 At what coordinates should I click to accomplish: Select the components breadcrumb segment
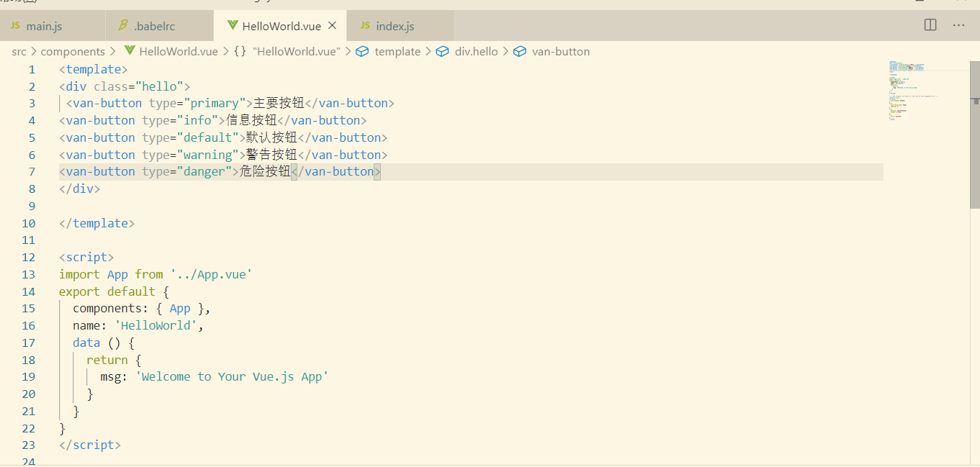pyautogui.click(x=73, y=52)
